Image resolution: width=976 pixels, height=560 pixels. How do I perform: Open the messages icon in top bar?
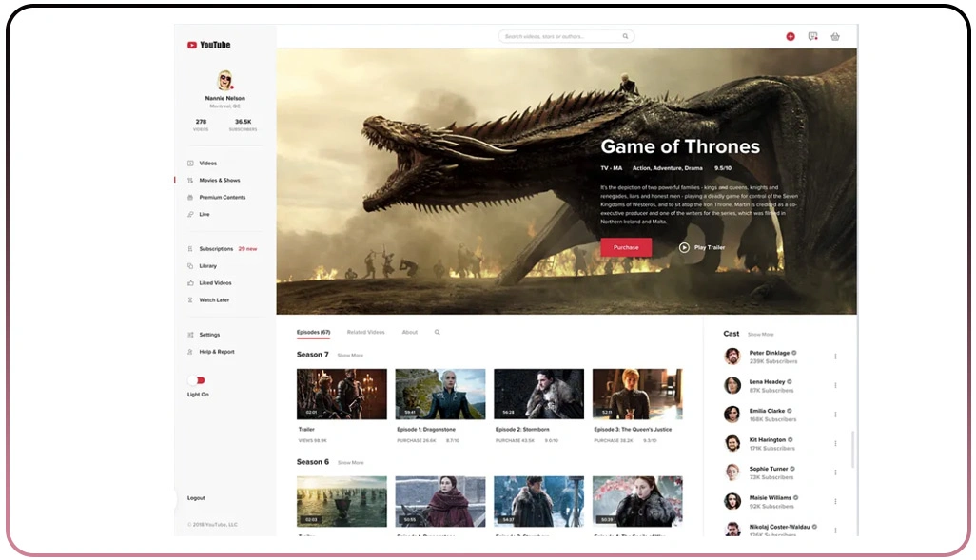812,36
